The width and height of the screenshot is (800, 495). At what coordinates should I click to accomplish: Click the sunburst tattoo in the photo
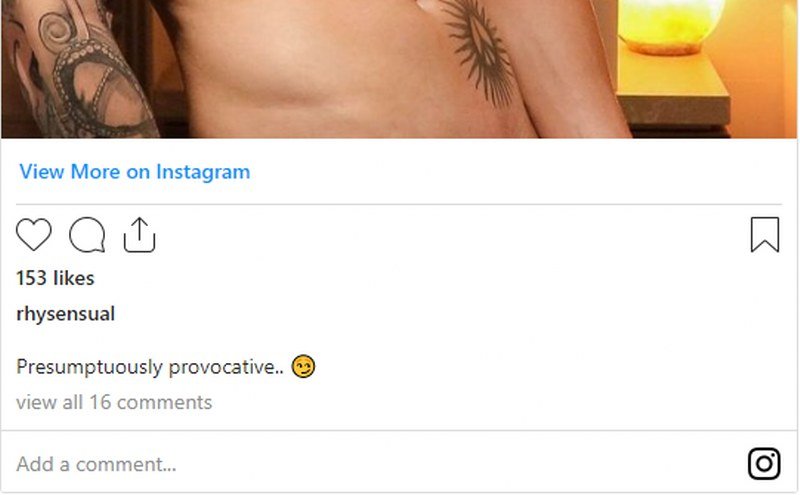(x=480, y=50)
